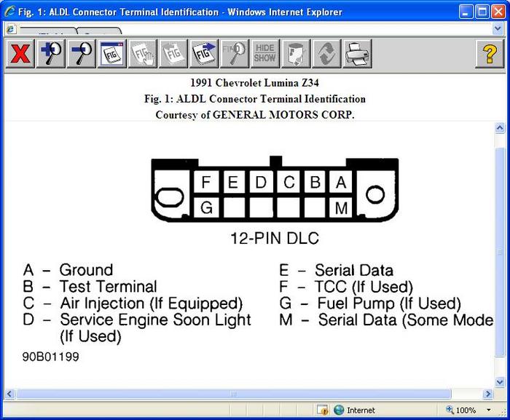Click the horizontal scrollbar right arrow

click(x=487, y=394)
